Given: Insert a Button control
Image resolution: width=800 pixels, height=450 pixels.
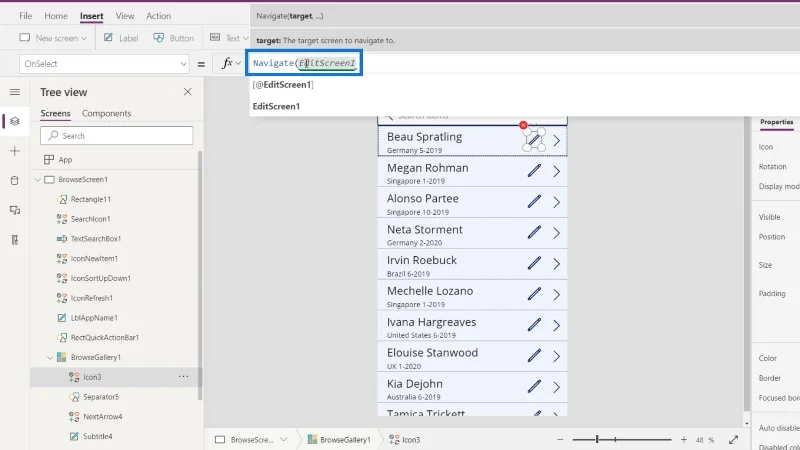Looking at the screenshot, I should (173, 38).
